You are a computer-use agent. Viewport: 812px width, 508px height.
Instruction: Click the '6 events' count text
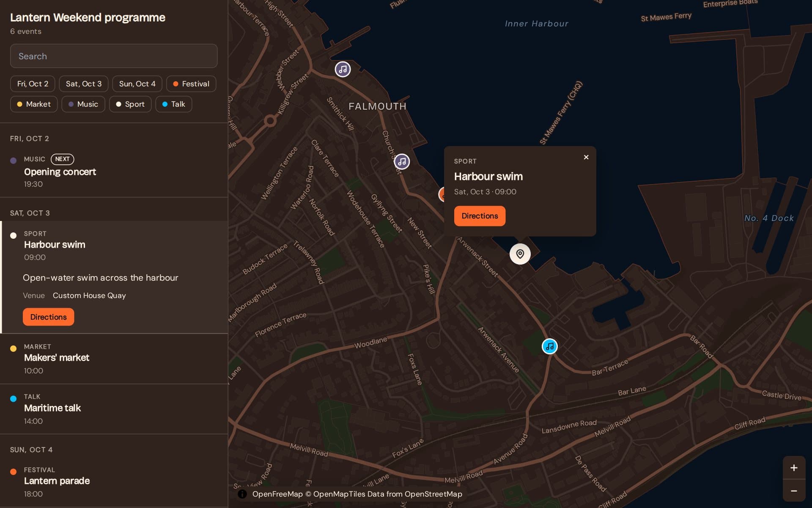pyautogui.click(x=26, y=31)
